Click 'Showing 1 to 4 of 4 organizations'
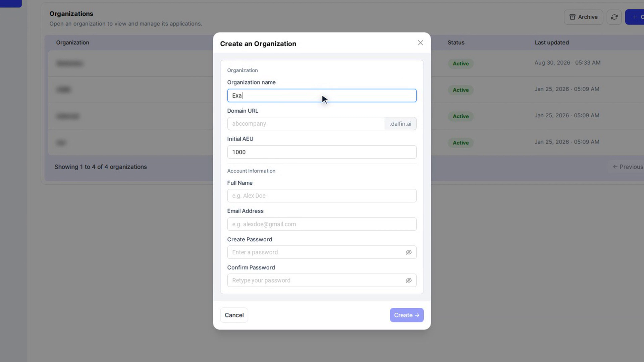This screenshot has height=362, width=644. (x=101, y=167)
